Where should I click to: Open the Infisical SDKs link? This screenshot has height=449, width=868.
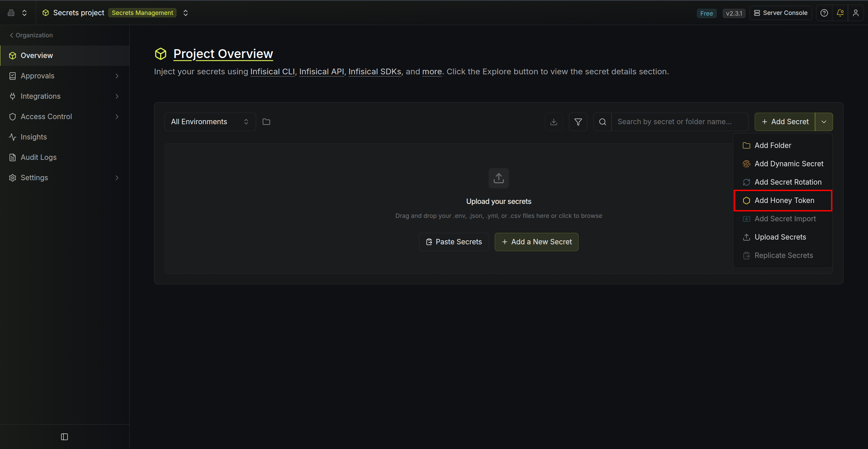pos(375,72)
